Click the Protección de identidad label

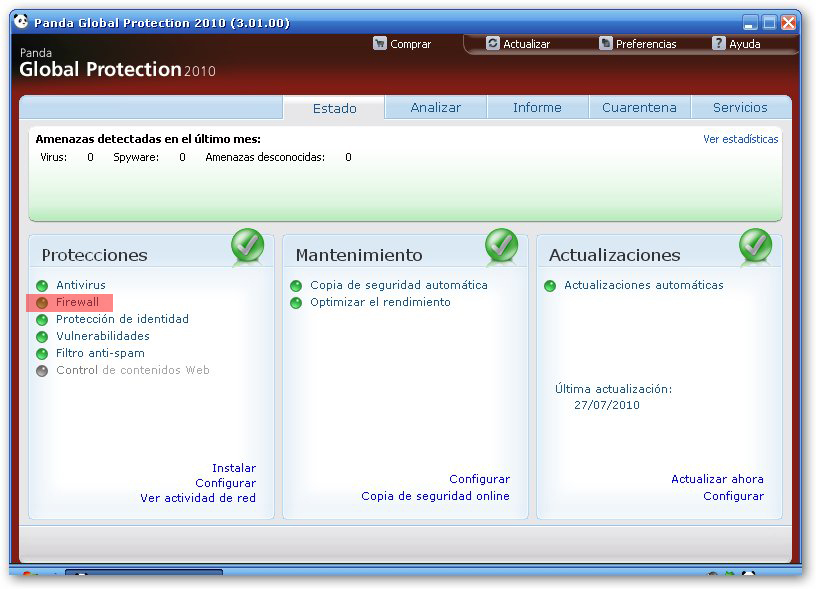(x=122, y=319)
